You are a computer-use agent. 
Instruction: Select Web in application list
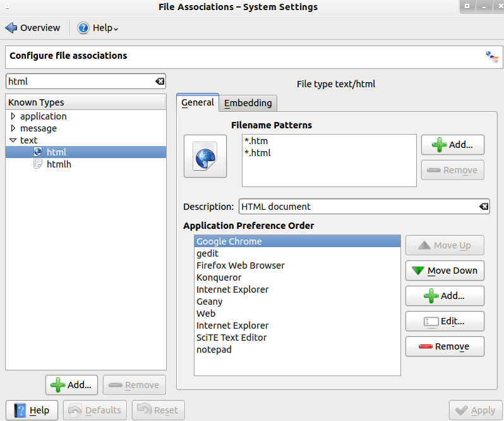click(x=297, y=314)
